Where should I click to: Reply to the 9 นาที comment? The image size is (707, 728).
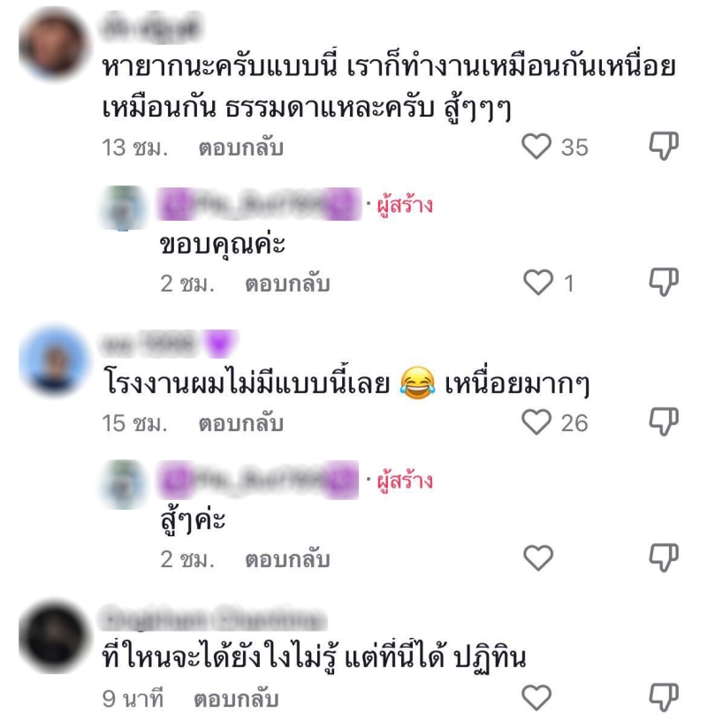[x=236, y=699]
